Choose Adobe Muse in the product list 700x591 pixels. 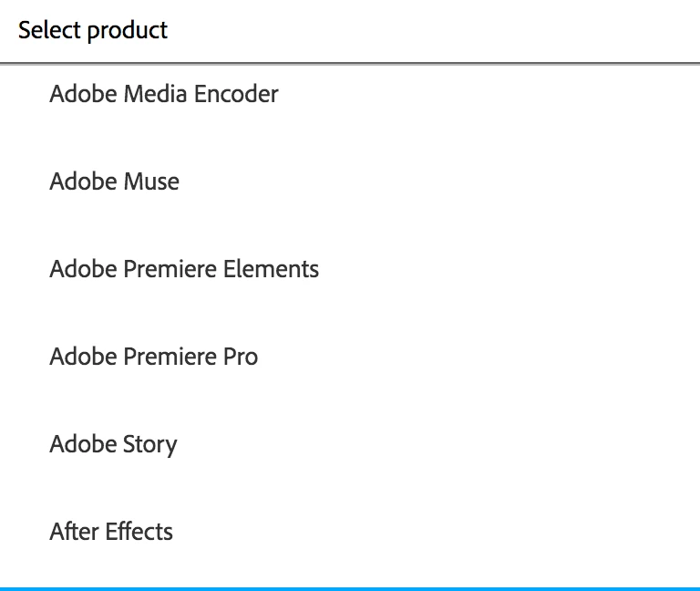coord(115,181)
